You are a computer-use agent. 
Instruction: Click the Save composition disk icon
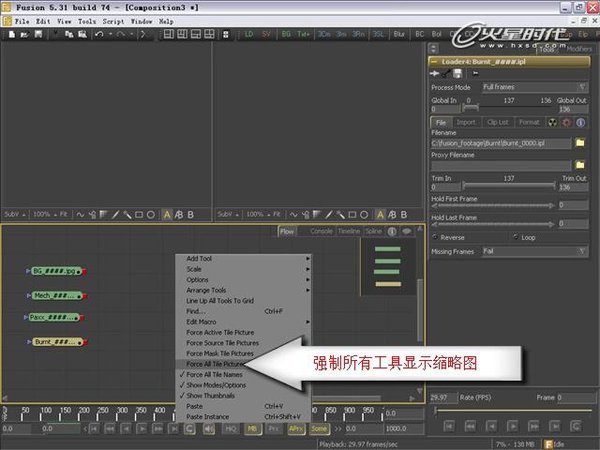click(x=38, y=34)
